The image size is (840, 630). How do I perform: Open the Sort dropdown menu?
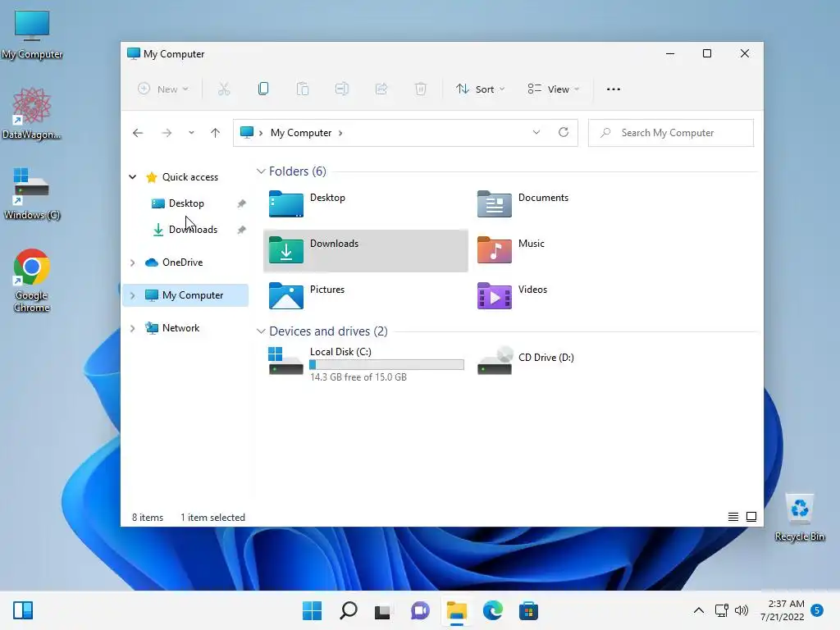coord(480,89)
